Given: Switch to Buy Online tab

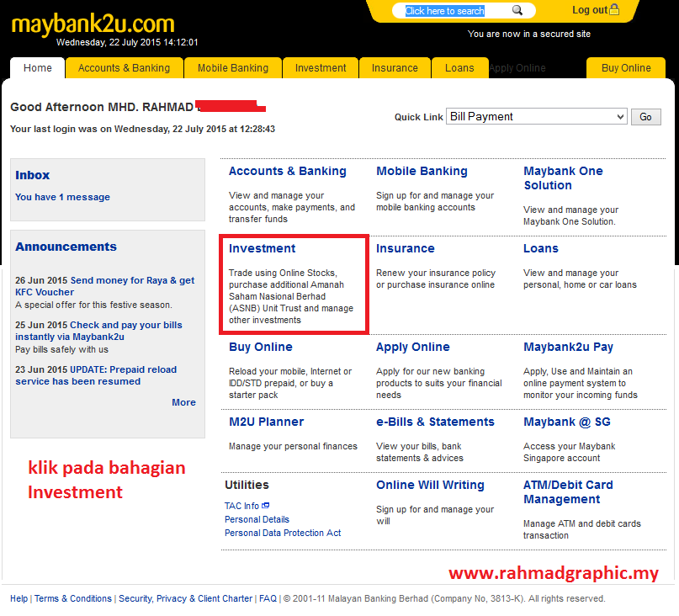Looking at the screenshot, I should [x=626, y=68].
